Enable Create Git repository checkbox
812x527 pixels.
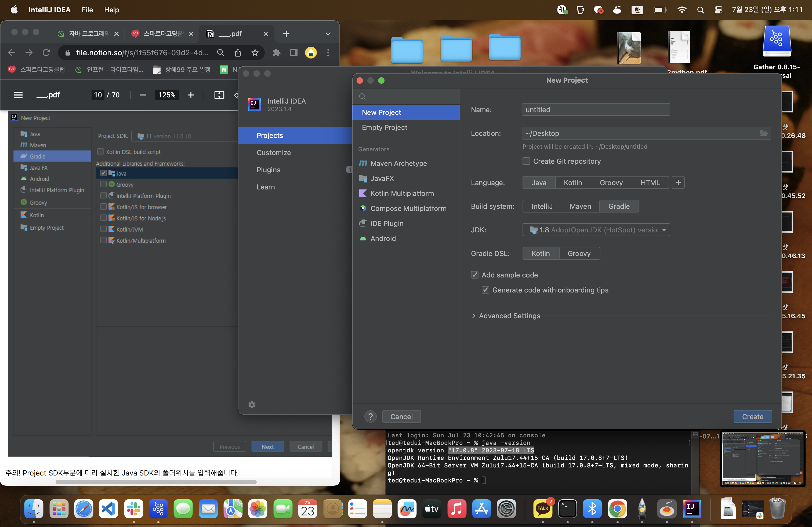coord(527,161)
